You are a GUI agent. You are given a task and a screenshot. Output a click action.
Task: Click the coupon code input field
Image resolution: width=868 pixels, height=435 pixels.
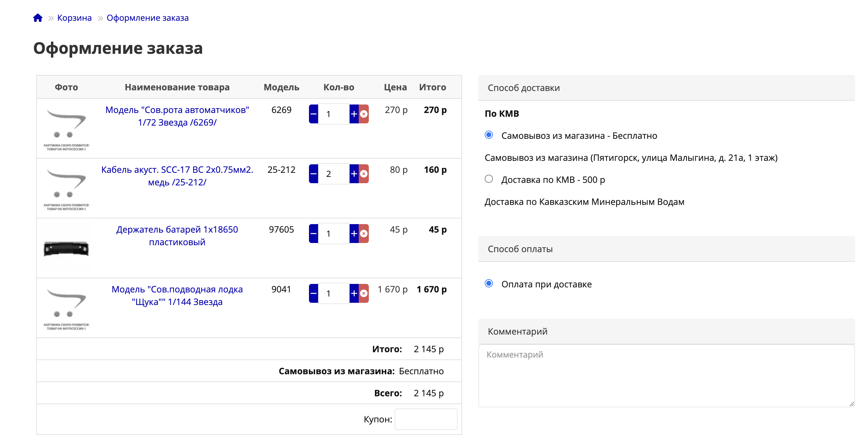[425, 419]
